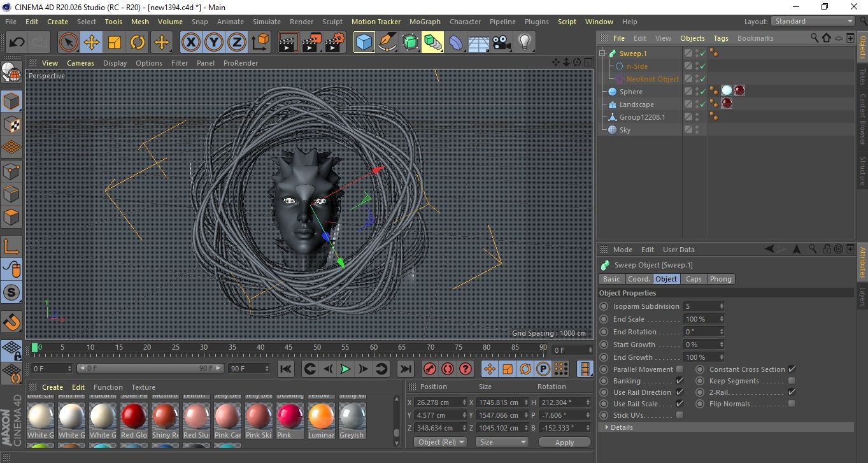868x463 pixels.
Task: Toggle Z axis lock
Action: point(237,43)
